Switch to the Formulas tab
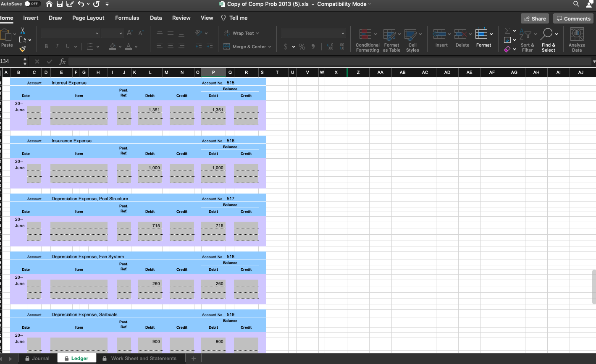 (x=127, y=18)
